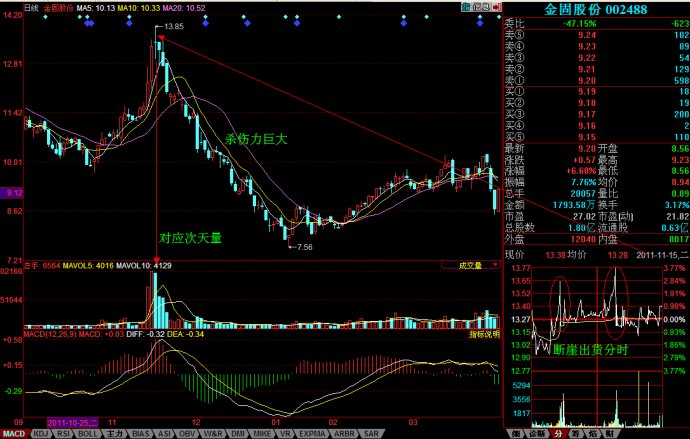Open the SAR indicator tab
Screen dimensions: 690x439
[x=370, y=434]
